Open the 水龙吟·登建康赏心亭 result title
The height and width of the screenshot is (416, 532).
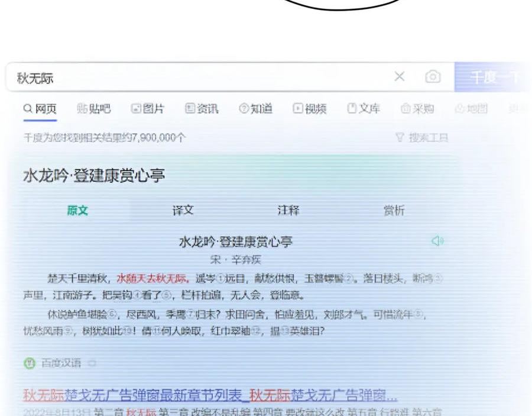pos(94,176)
